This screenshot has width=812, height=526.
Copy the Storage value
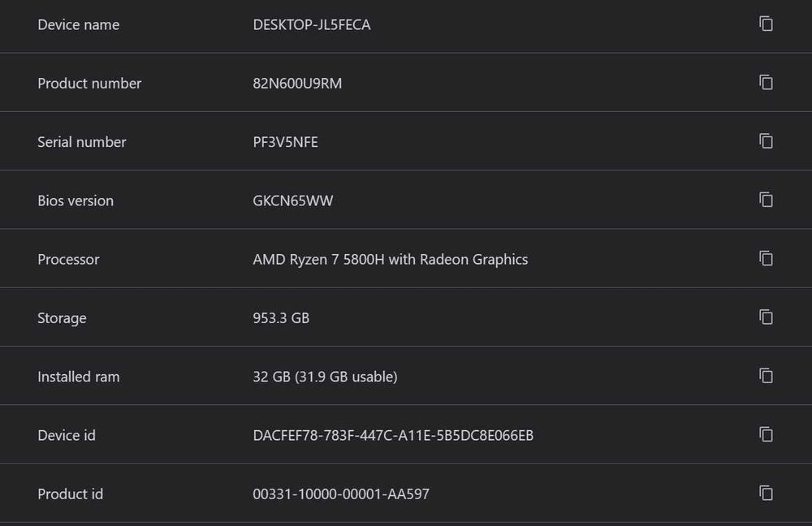click(766, 317)
